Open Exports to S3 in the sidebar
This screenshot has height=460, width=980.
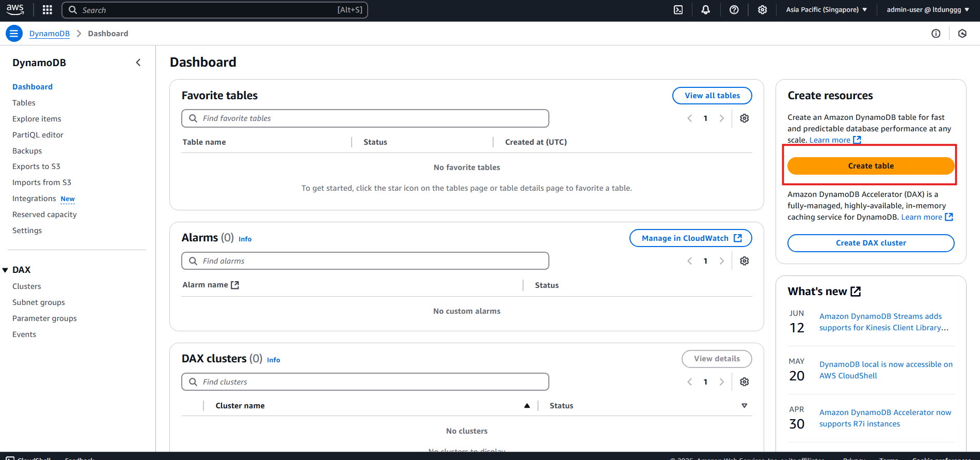click(36, 166)
